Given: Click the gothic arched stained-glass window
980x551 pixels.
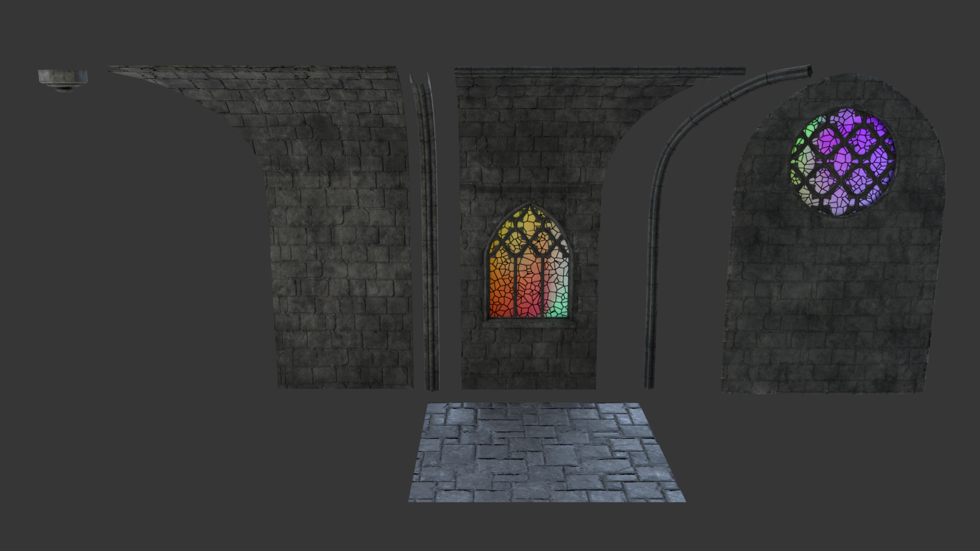Looking at the screenshot, I should pyautogui.click(x=528, y=265).
